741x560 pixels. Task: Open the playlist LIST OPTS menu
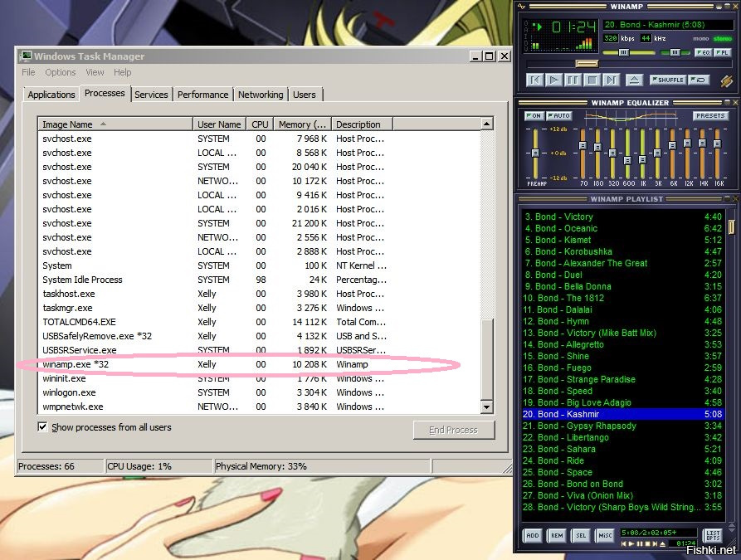713,535
